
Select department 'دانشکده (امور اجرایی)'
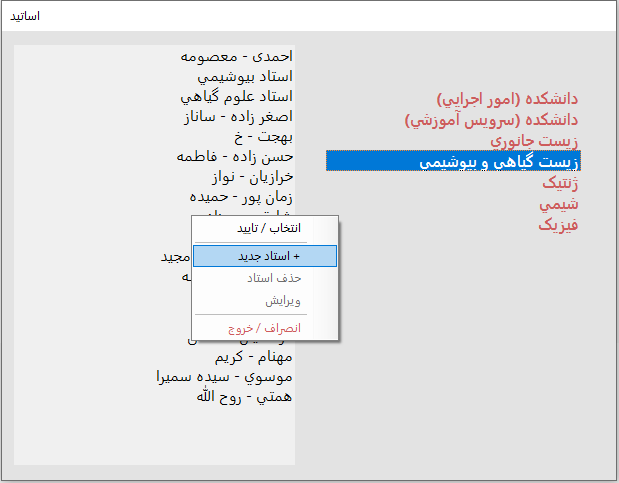(507, 99)
